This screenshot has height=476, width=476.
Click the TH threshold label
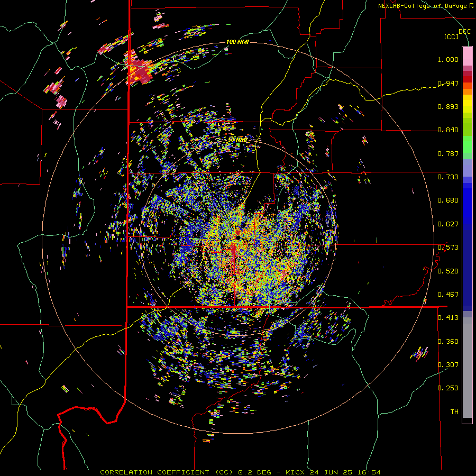click(x=454, y=412)
